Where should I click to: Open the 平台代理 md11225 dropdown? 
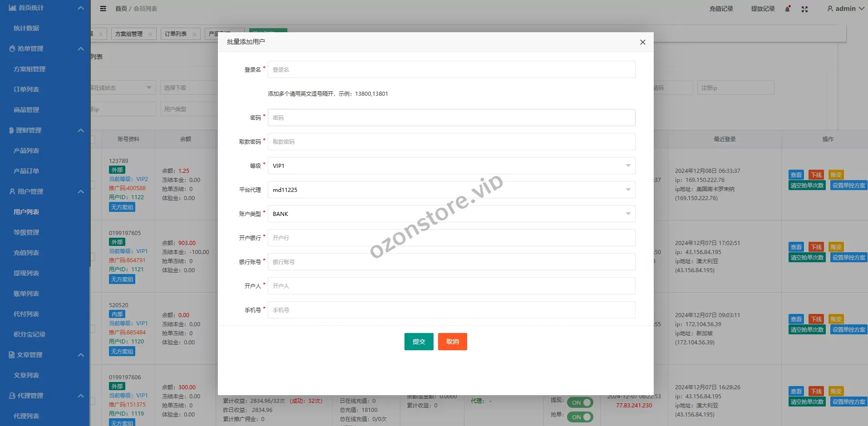click(451, 190)
